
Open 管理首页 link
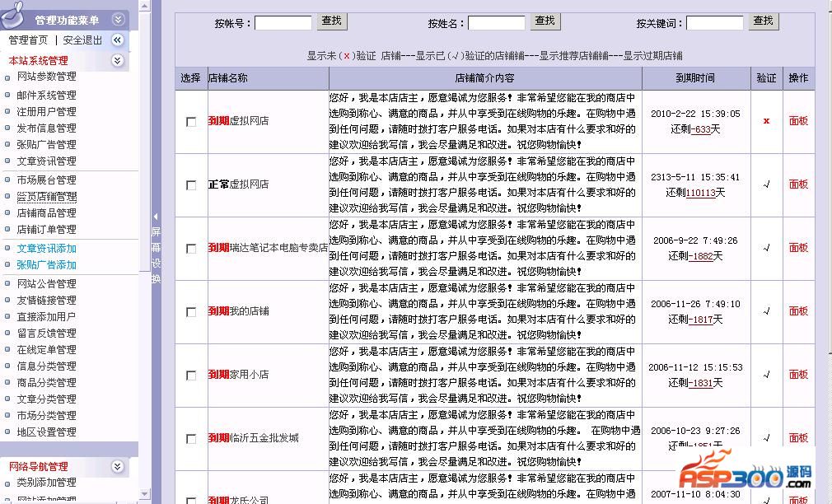[28, 40]
